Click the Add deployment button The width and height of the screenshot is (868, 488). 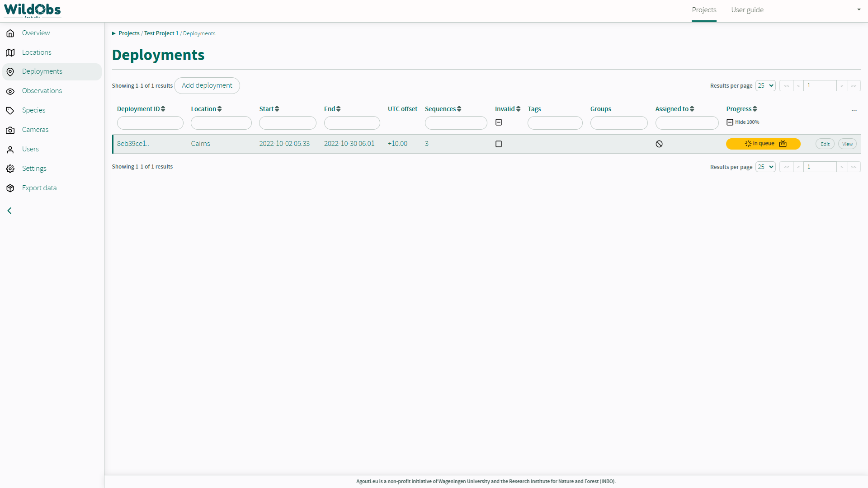point(207,85)
